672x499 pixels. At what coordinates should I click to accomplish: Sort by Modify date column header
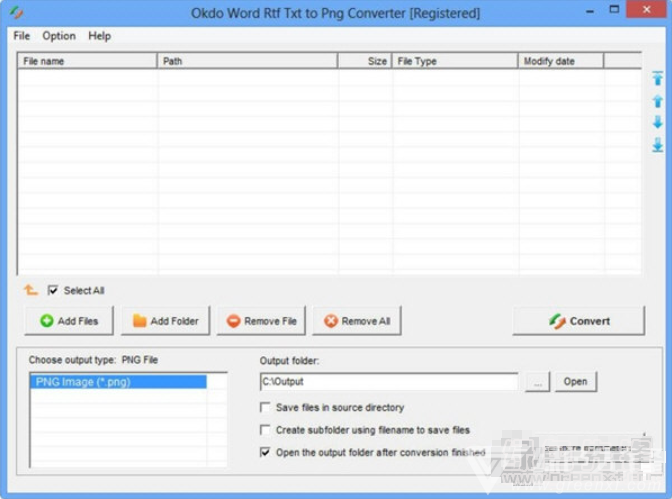point(561,61)
